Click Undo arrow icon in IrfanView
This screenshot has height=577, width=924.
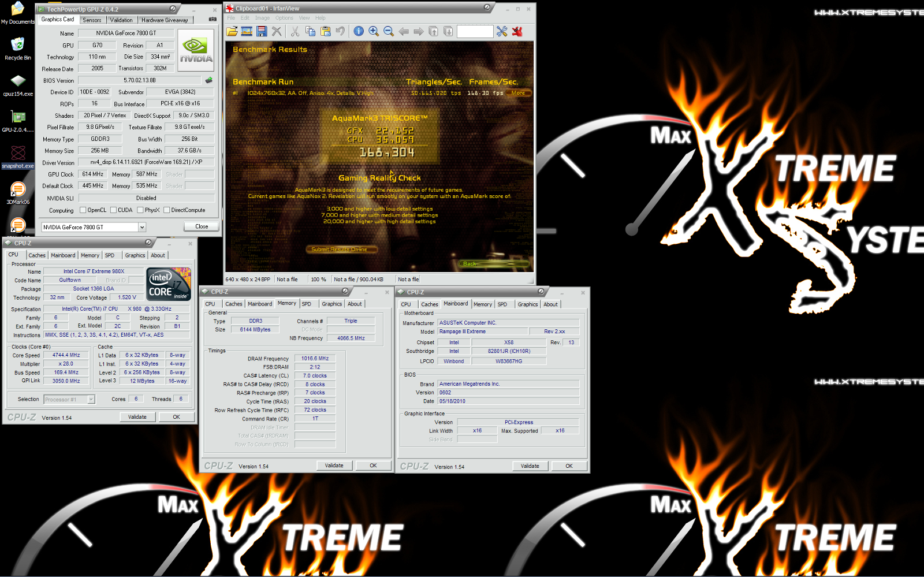tap(340, 31)
